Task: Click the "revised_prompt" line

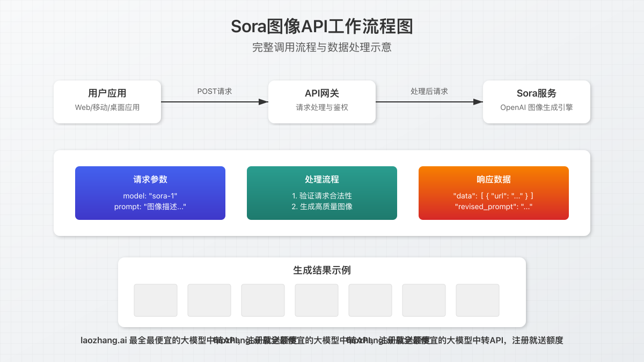Action: click(x=494, y=206)
